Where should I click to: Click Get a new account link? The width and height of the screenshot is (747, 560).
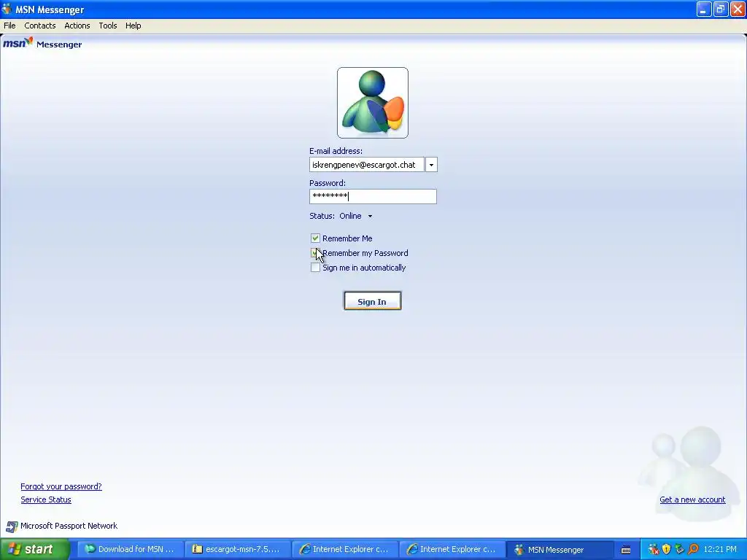point(692,499)
